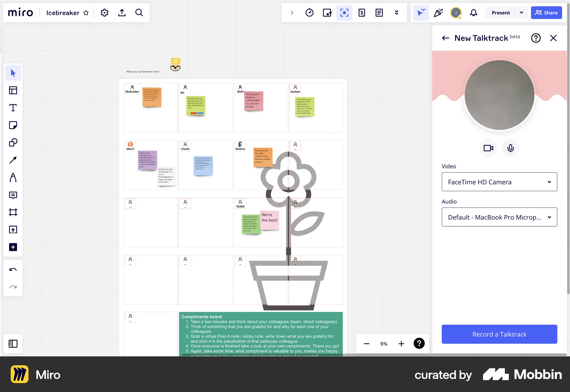
Task: Zoom in with the plus button
Action: point(401,344)
